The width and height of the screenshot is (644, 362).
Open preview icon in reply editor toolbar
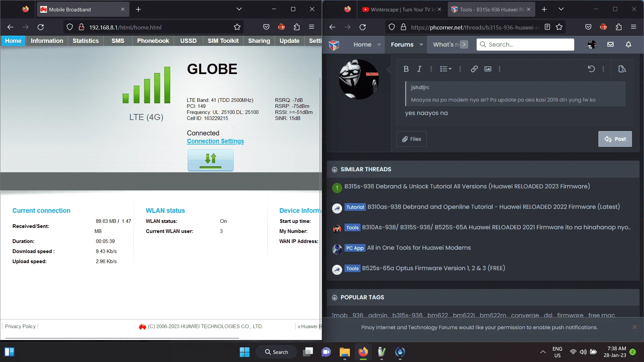click(x=622, y=69)
